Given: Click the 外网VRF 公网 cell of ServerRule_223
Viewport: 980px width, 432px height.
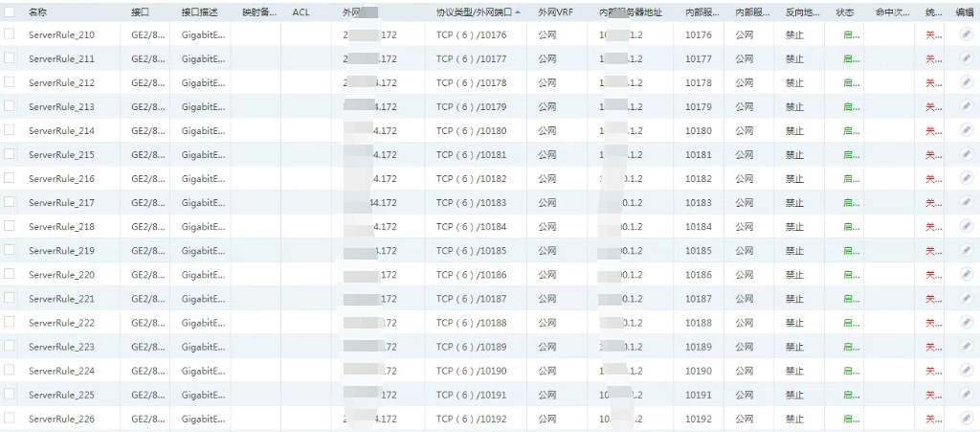Looking at the screenshot, I should tap(546, 347).
